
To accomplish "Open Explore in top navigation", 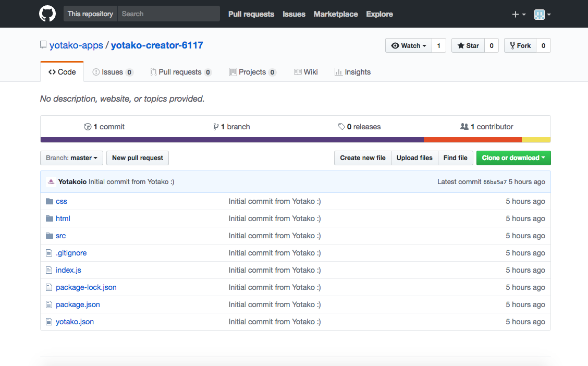I will click(379, 14).
